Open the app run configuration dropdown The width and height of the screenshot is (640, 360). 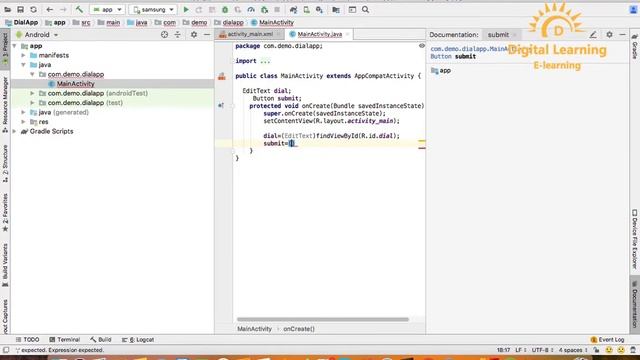pyautogui.click(x=107, y=9)
